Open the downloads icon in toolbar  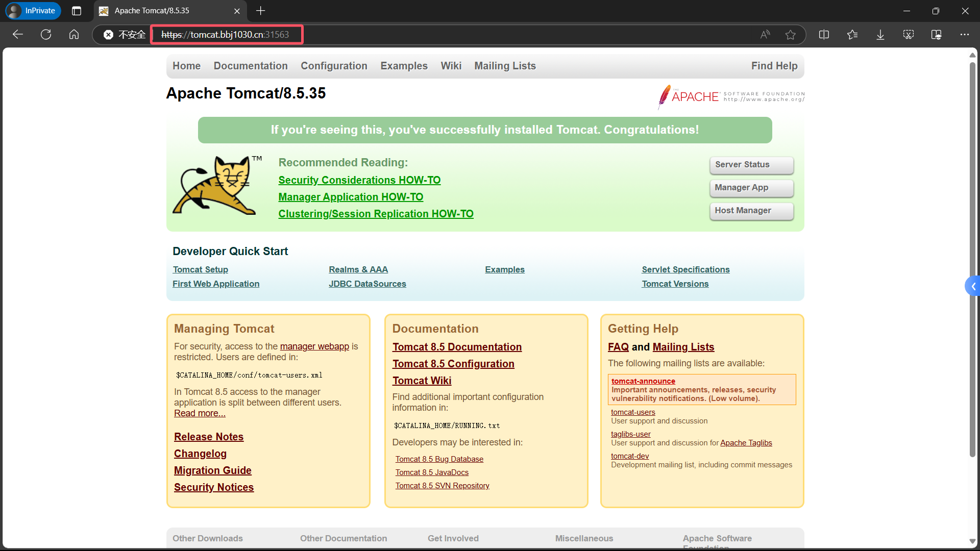880,35
